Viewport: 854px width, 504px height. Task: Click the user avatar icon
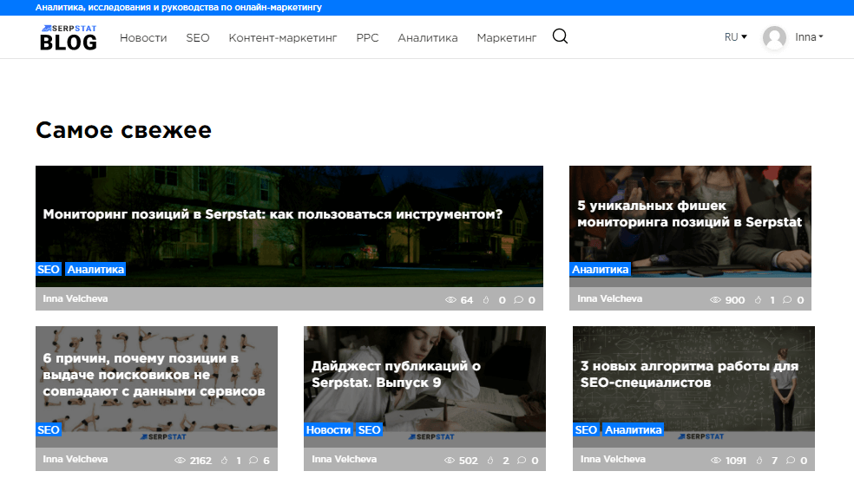click(774, 37)
